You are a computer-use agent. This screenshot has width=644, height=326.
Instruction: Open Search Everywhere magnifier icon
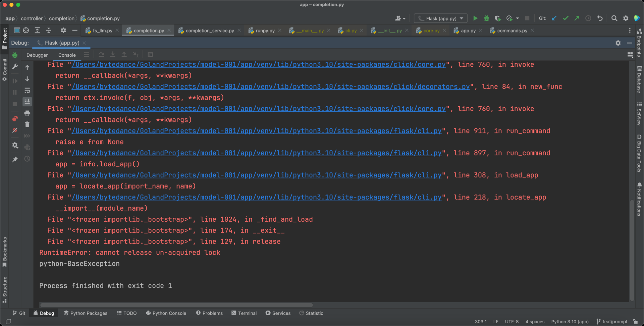(x=614, y=18)
